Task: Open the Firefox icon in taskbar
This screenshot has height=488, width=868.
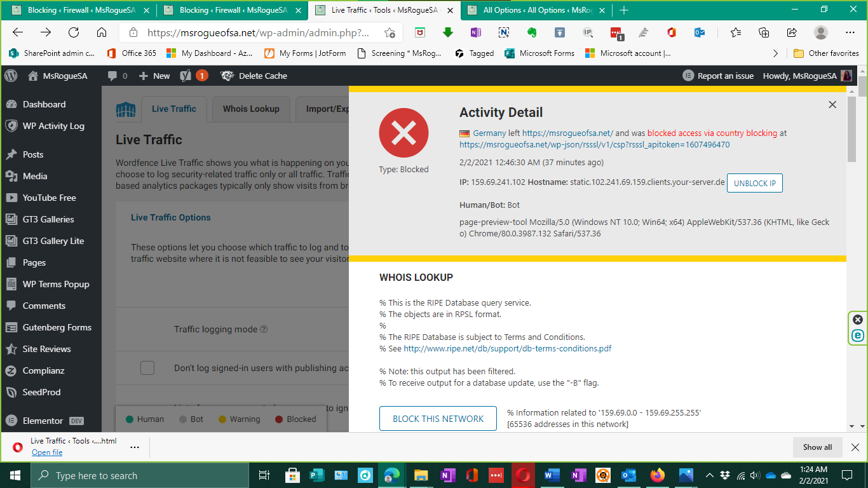Action: click(x=657, y=475)
